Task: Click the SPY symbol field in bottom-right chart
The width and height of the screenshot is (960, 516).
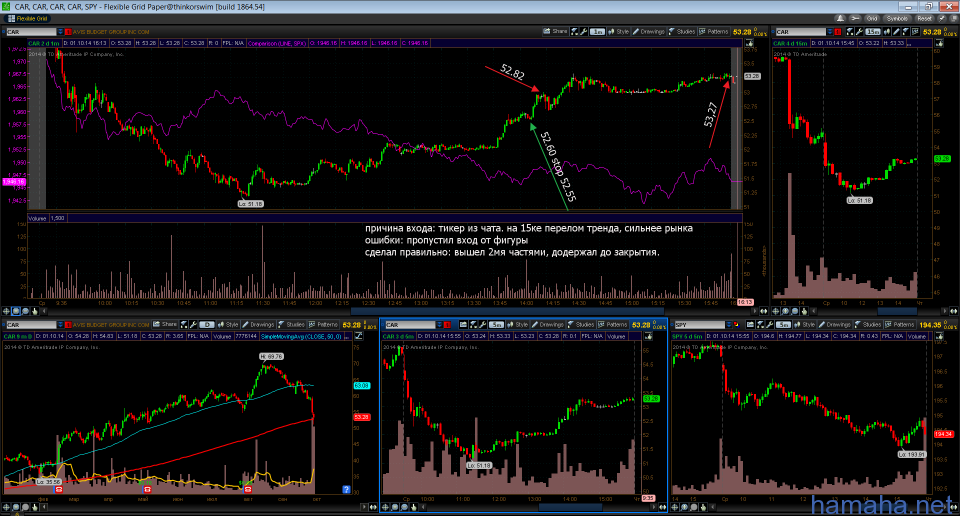Action: pos(699,324)
